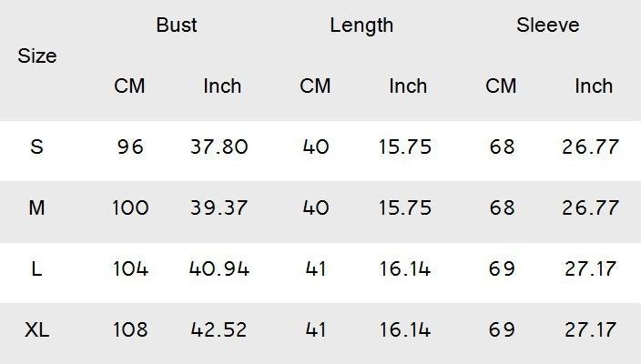The width and height of the screenshot is (641, 364).
Task: Click the 69 CM sleeve value for size L
Action: click(502, 268)
